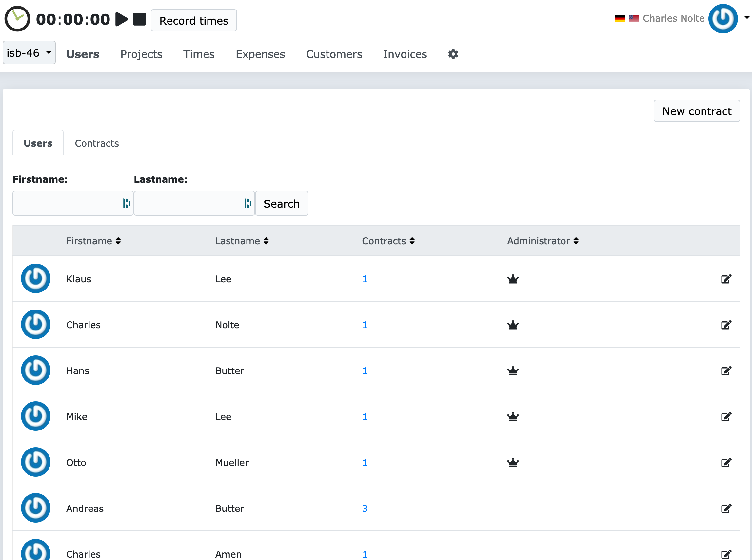Click Otto Mueller's avatar icon

pos(36,462)
